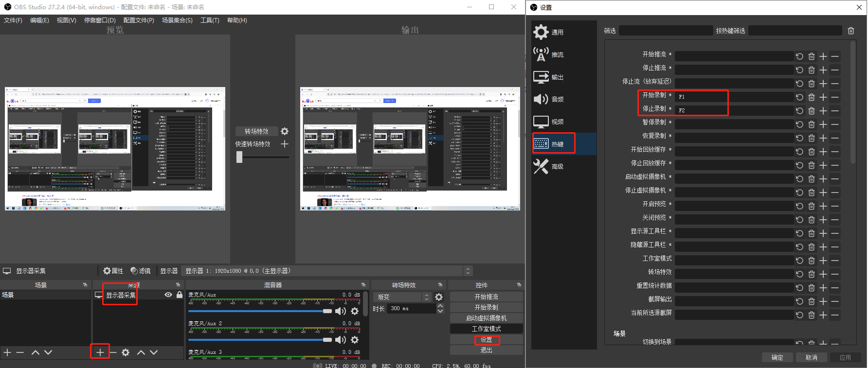Confirm settings with 确定 button
The height and width of the screenshot is (368, 868).
[x=778, y=357]
